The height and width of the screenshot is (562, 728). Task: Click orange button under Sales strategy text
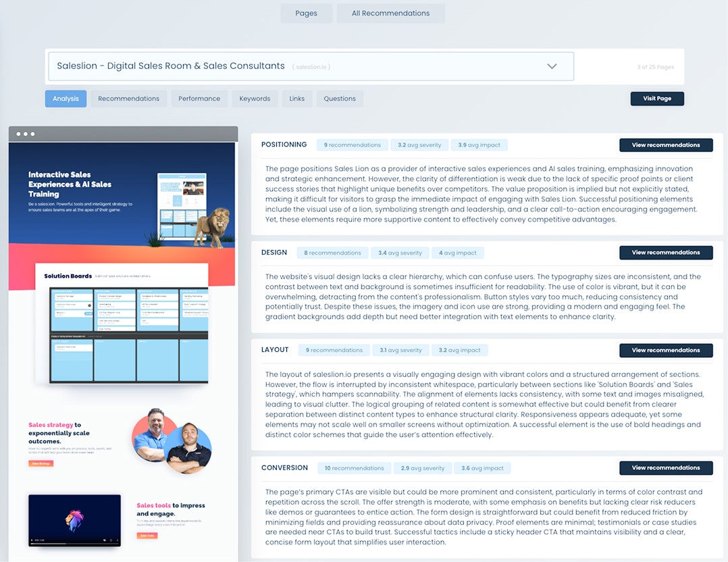[41, 463]
